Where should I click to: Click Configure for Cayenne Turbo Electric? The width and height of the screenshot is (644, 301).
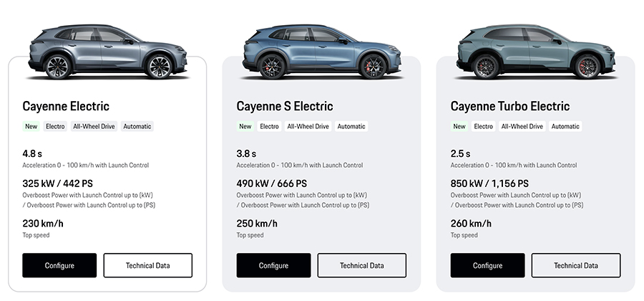[x=487, y=265]
